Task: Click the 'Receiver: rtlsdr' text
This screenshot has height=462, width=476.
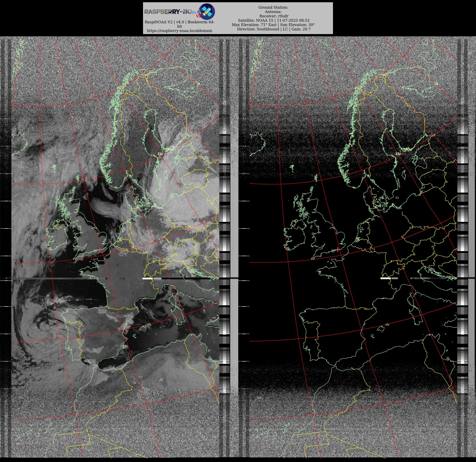Action: click(x=274, y=16)
